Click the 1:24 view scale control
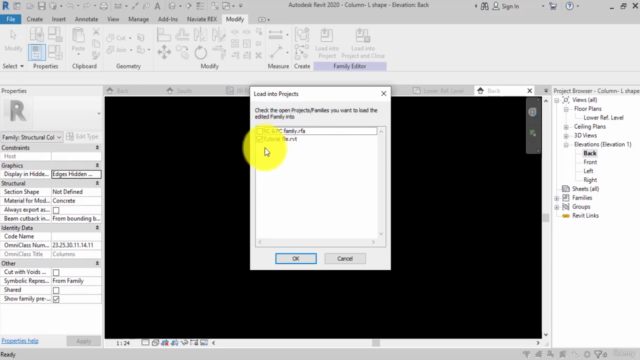 (x=123, y=343)
